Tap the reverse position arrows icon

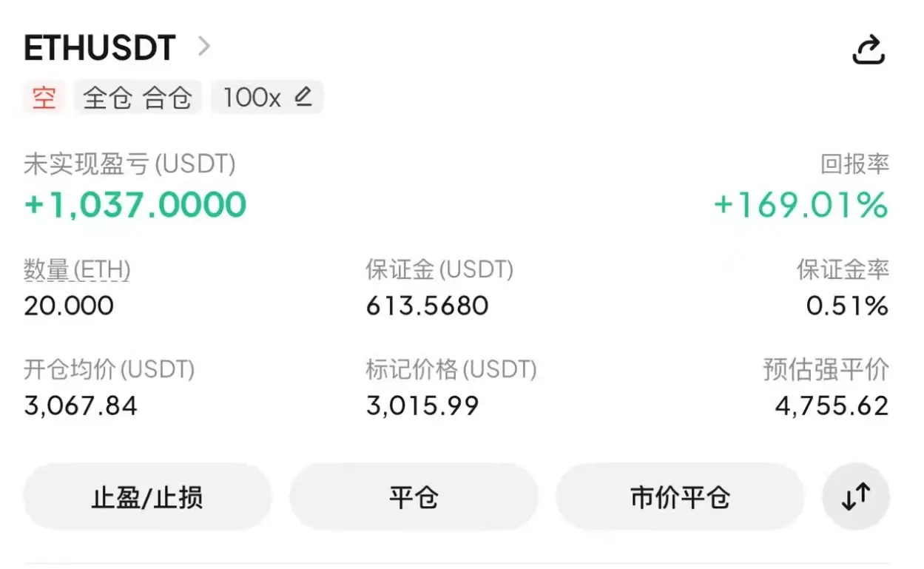tap(856, 497)
